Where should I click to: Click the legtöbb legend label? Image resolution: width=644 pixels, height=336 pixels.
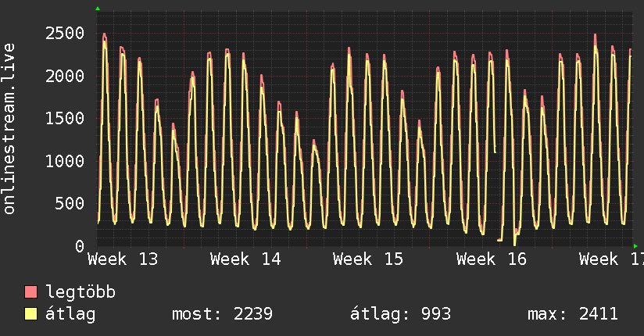[80, 292]
